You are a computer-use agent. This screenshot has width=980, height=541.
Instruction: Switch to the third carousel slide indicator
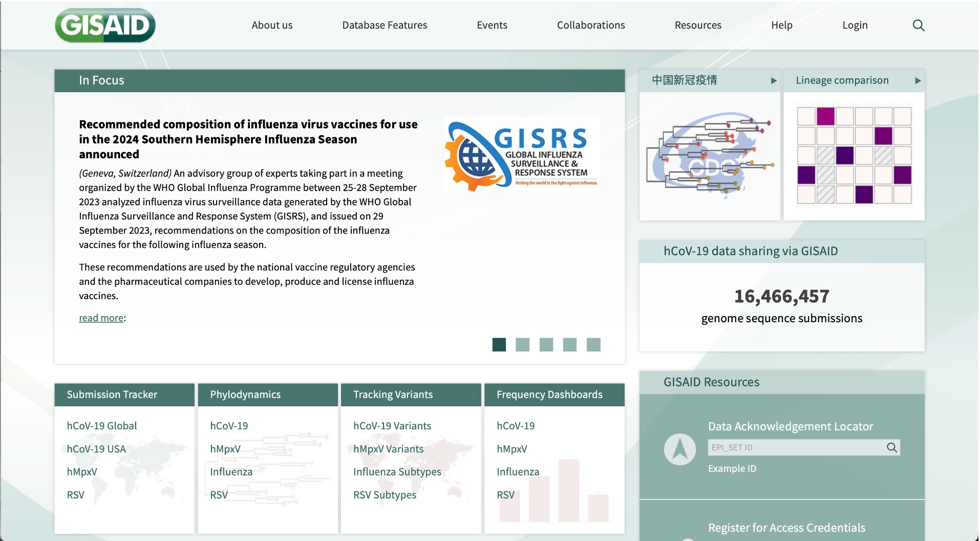(x=546, y=345)
